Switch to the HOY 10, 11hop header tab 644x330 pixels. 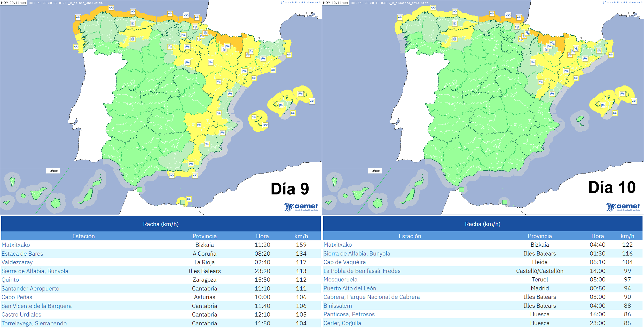[x=336, y=3]
